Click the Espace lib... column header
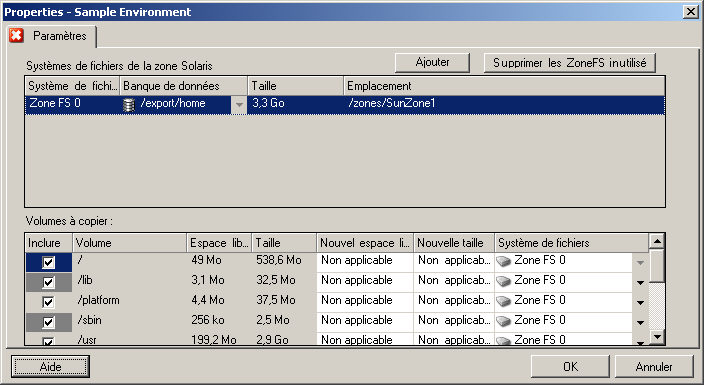 pos(219,243)
